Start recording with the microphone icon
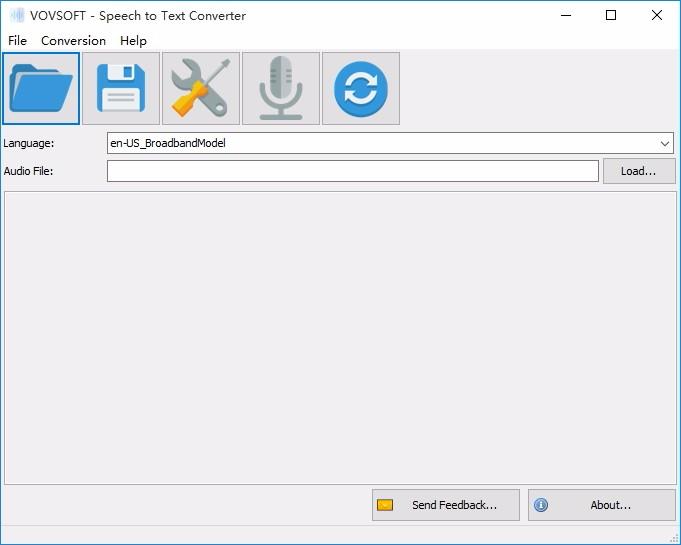Viewport: 681px width, 545px height. pyautogui.click(x=281, y=89)
